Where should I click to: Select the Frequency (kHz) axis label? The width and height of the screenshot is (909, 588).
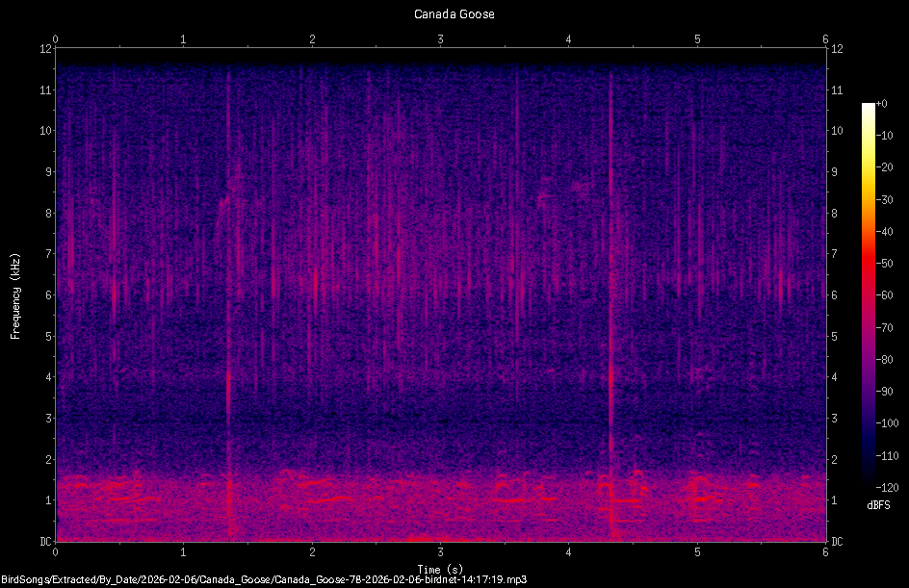[x=14, y=294]
